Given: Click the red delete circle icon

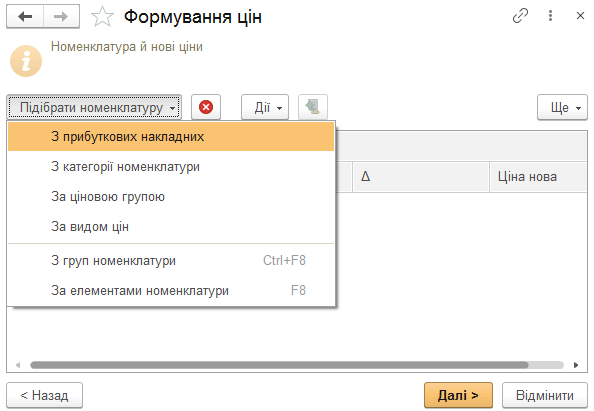Looking at the screenshot, I should point(206,107).
